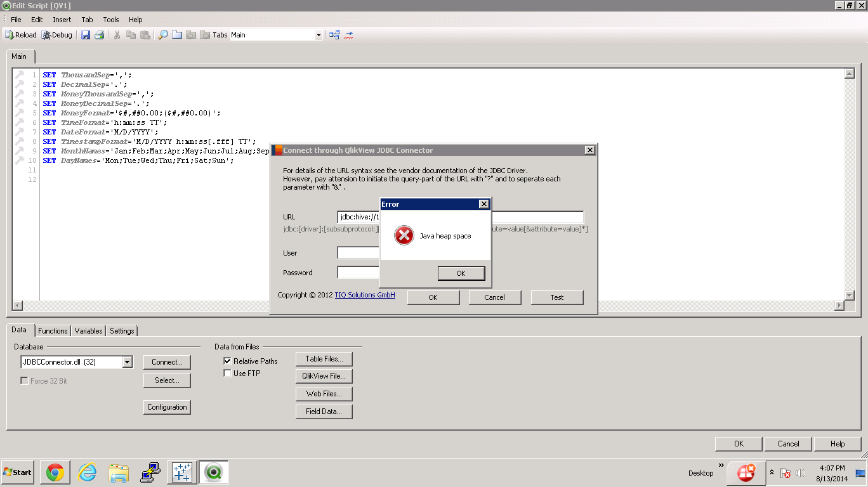Click the Configuration button
Viewport: 868px width, 487px height.
[167, 407]
